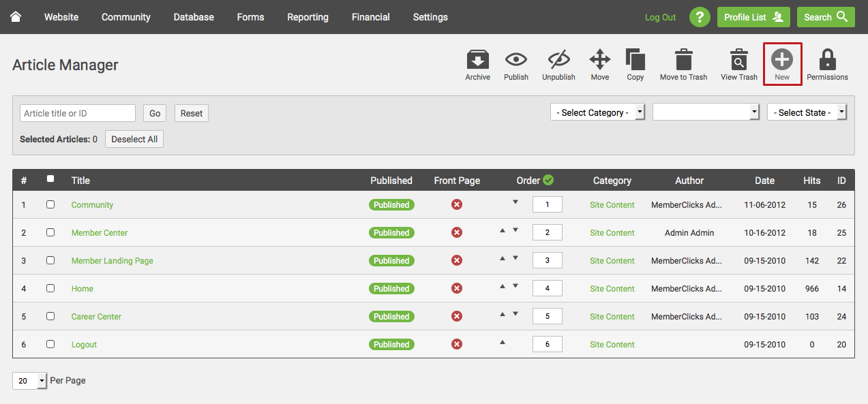Screen dimensions: 868x404
Task: Toggle the select-all checkbox in table header
Action: click(50, 179)
